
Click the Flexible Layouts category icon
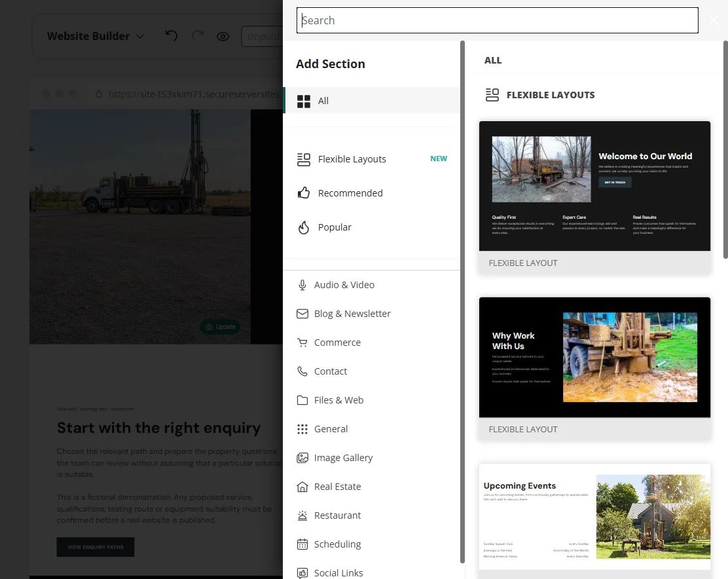coord(304,159)
